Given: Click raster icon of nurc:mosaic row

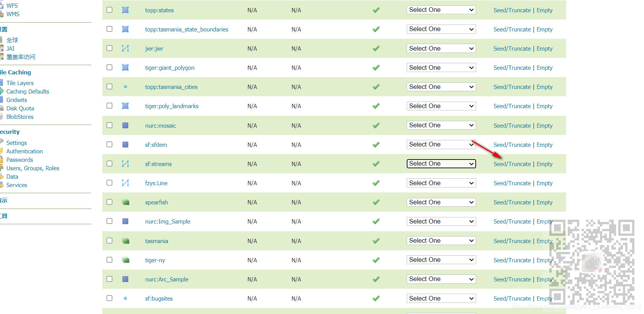Looking at the screenshot, I should pos(125,125).
